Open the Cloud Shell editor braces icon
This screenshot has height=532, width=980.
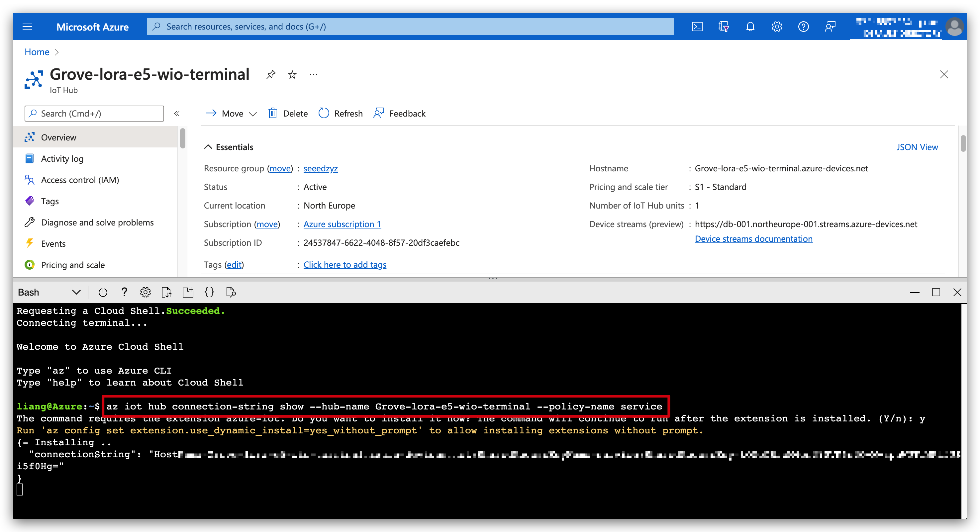pyautogui.click(x=209, y=292)
